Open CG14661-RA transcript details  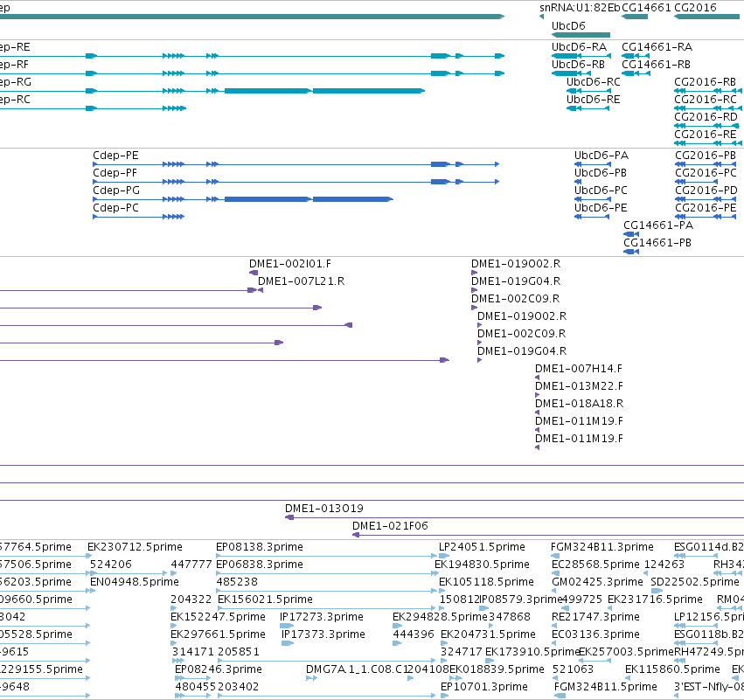click(657, 47)
